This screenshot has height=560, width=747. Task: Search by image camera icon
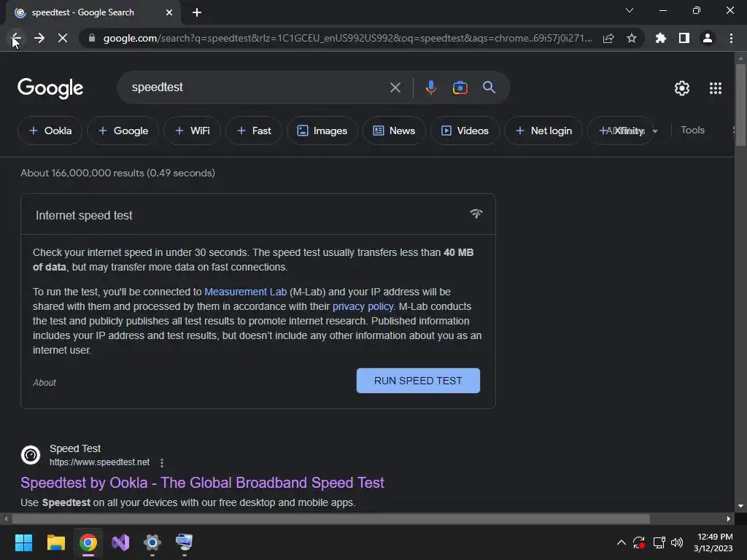click(x=460, y=87)
